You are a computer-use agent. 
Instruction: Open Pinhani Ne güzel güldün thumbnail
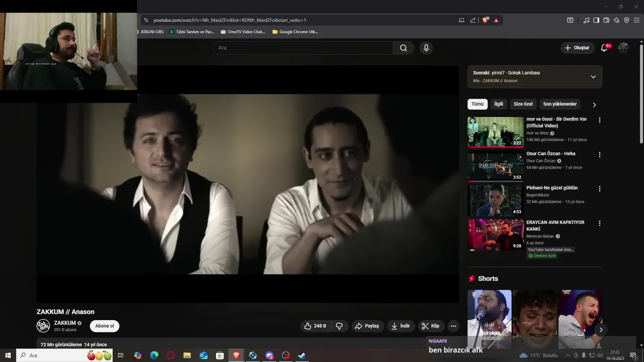[x=496, y=200]
